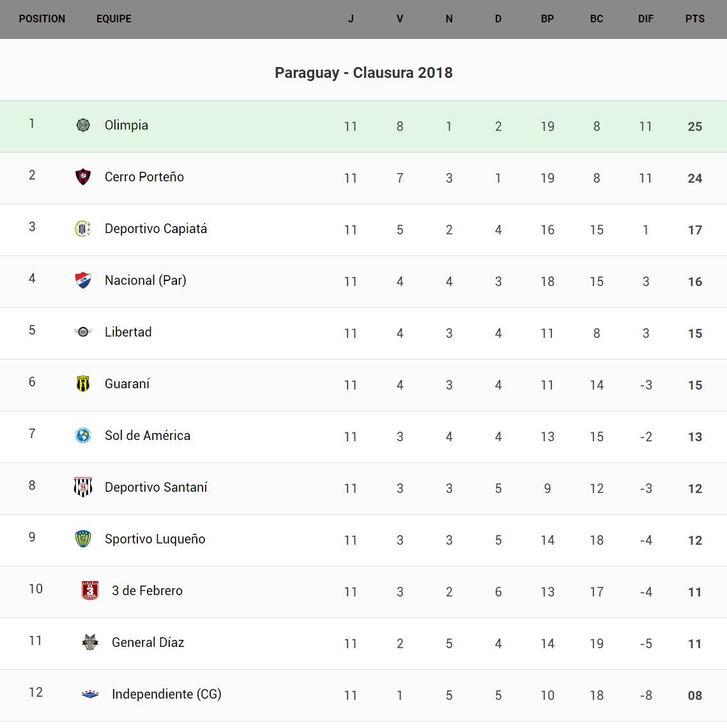Screen dimensions: 727x728
Task: Click the Cerro Porteño team badge
Action: [83, 177]
